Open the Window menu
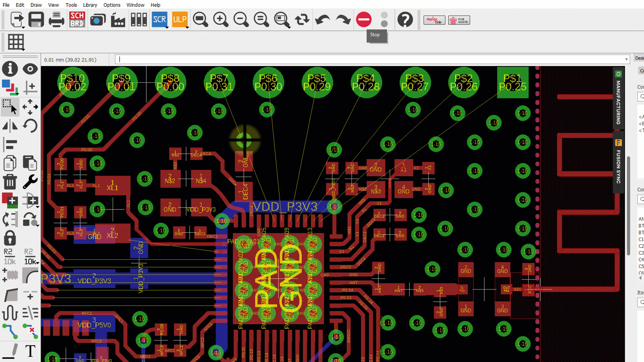This screenshot has width=644, height=362. (135, 5)
